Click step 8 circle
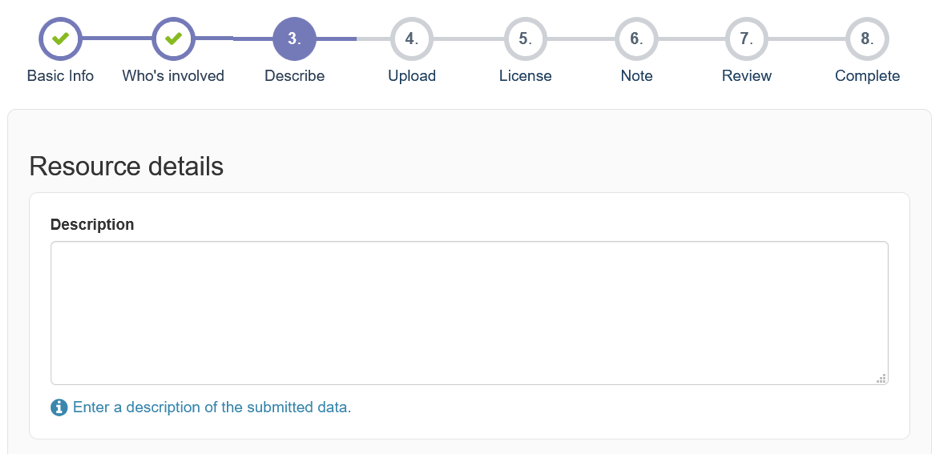 (867, 39)
